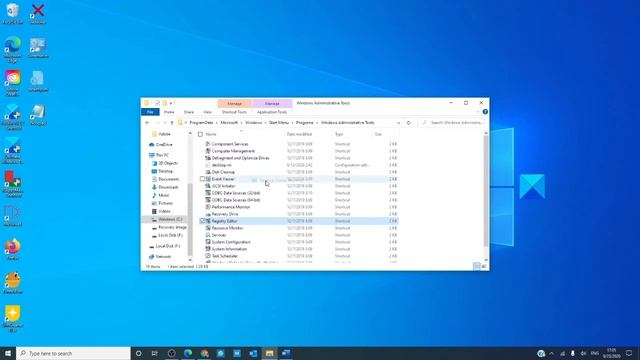Select the Services shortcut icon
Viewport: 640px width, 360px height.
tap(208, 235)
